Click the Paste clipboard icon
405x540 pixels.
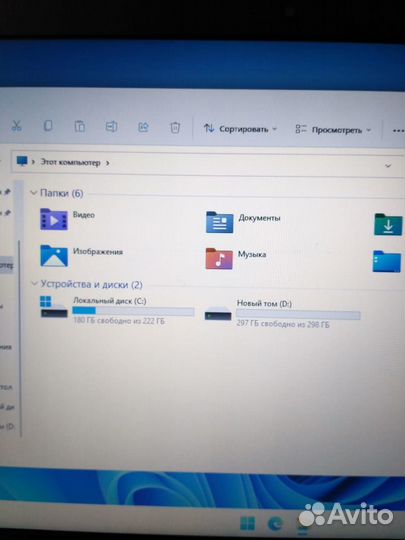pos(80,126)
